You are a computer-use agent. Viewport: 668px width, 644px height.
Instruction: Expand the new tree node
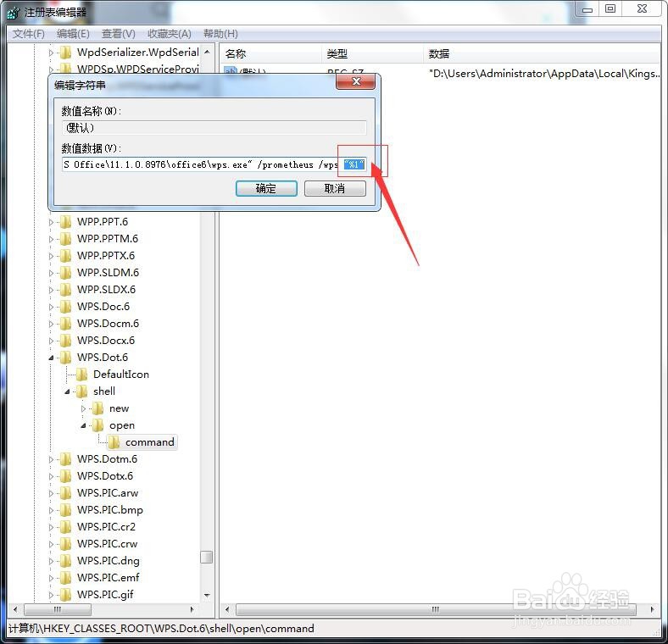(x=83, y=409)
